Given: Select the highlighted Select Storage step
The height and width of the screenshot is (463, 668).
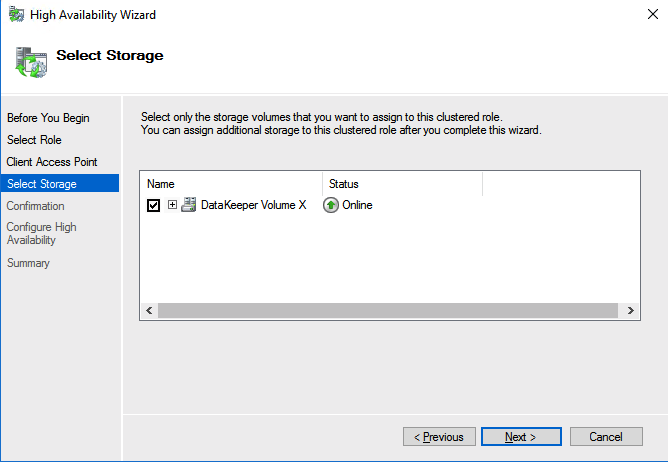Looking at the screenshot, I should click(x=41, y=184).
